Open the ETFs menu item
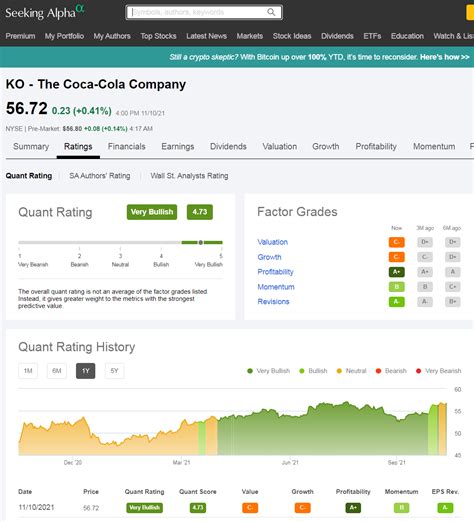474x522 pixels. (x=372, y=36)
